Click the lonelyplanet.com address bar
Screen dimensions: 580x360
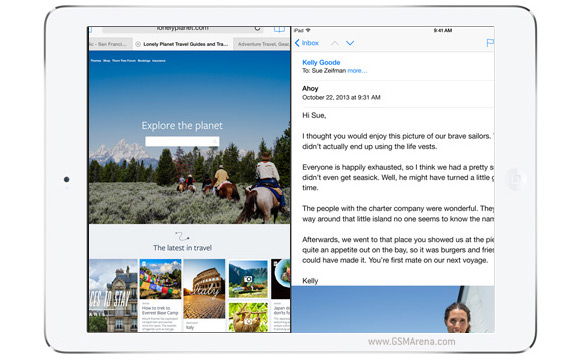183,29
